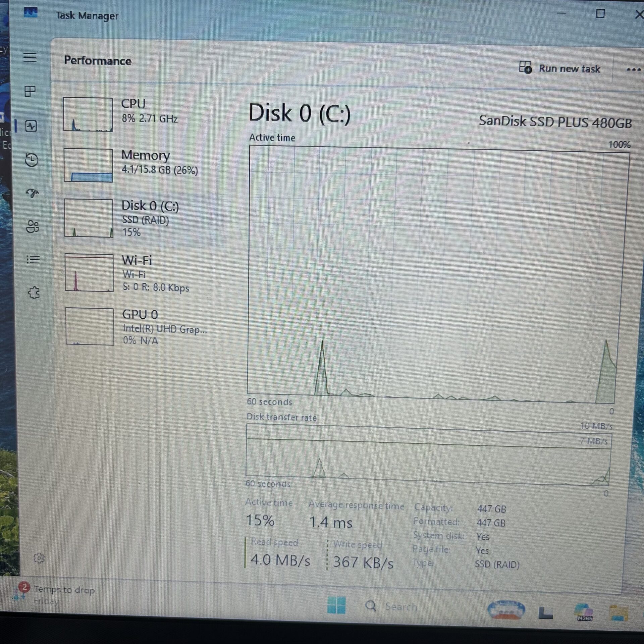Go to the Processes page icon
This screenshot has width=644, height=644.
30,91
